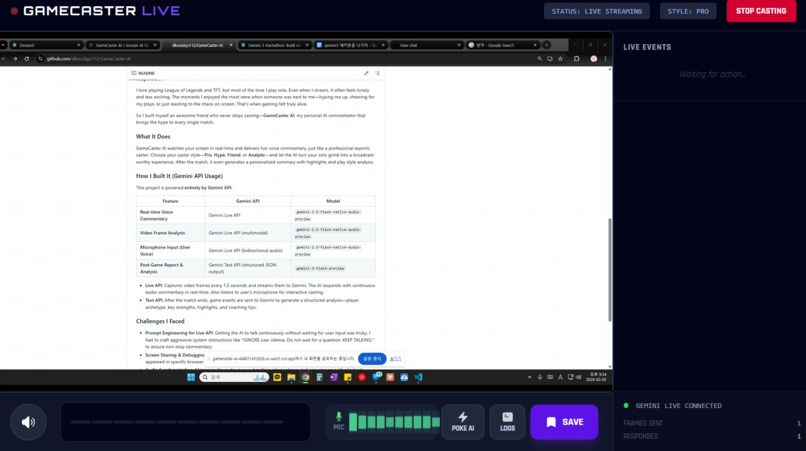This screenshot has width=806, height=451.
Task: Click the 'A' input language indicator
Action: [560, 377]
